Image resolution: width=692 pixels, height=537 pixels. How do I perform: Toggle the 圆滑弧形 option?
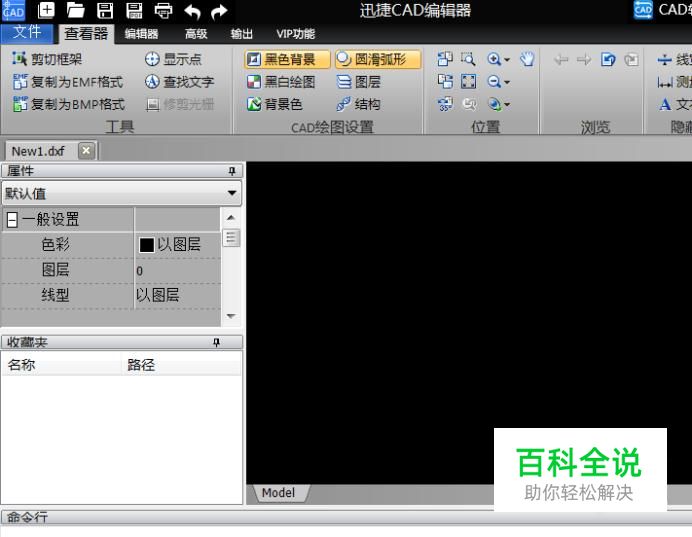click(x=378, y=59)
